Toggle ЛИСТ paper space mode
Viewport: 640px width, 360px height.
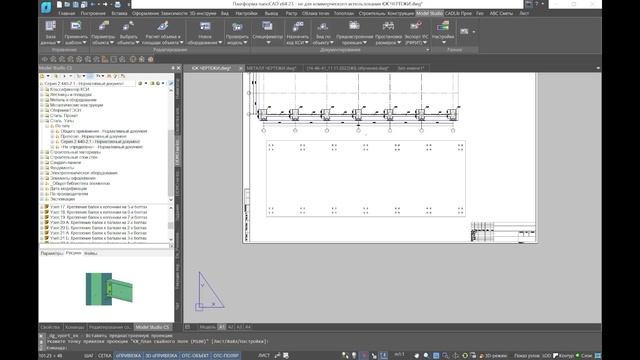click(x=264, y=356)
